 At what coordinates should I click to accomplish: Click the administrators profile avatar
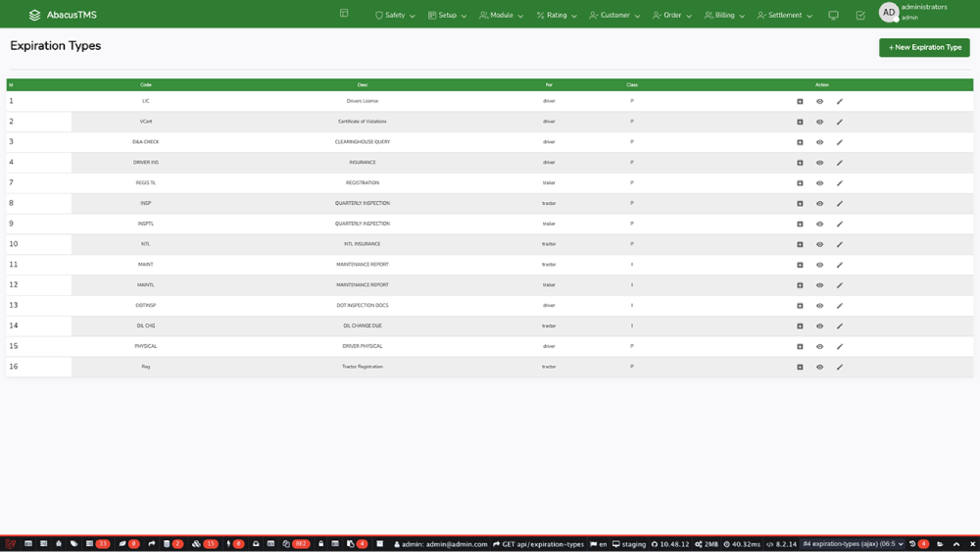point(889,13)
